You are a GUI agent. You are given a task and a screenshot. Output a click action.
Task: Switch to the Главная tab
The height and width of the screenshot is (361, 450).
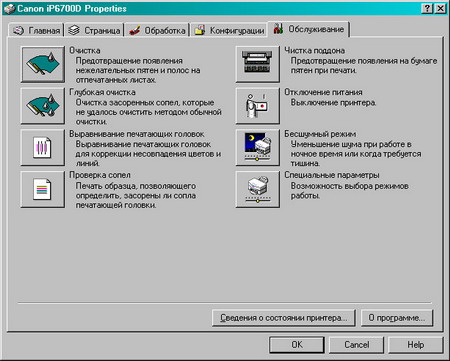point(36,30)
